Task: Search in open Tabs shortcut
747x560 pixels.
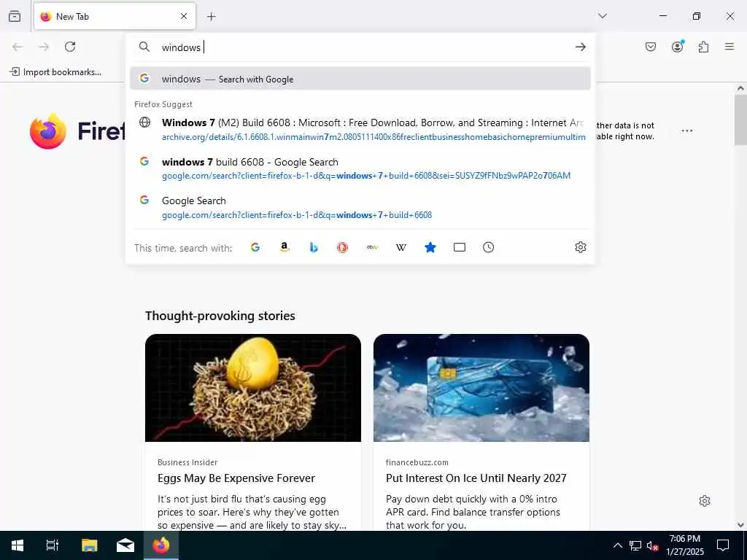Action: (460, 247)
